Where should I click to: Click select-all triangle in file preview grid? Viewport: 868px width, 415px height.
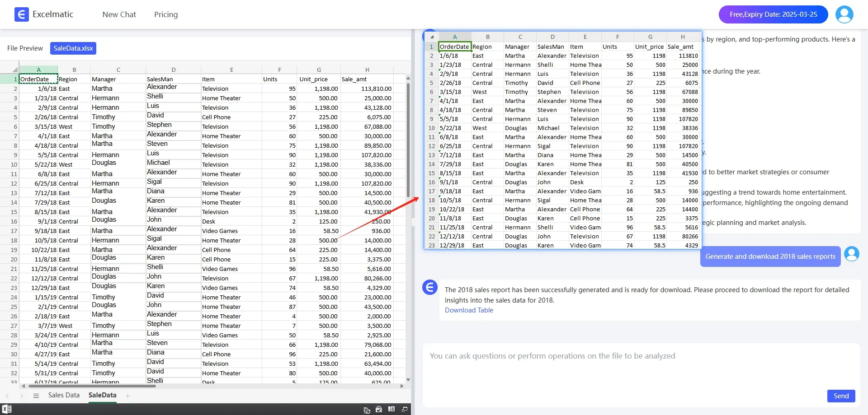pos(15,70)
